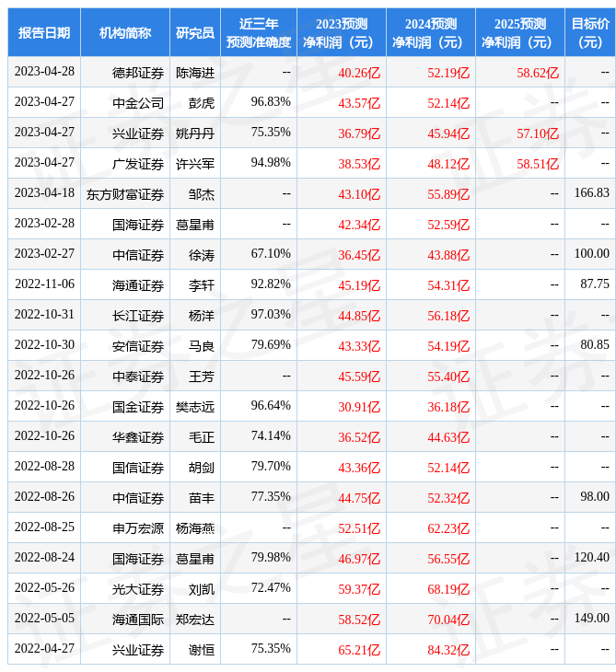The width and height of the screenshot is (616, 672).
Task: Click the 43.57亿 forecast value
Action: [x=359, y=103]
